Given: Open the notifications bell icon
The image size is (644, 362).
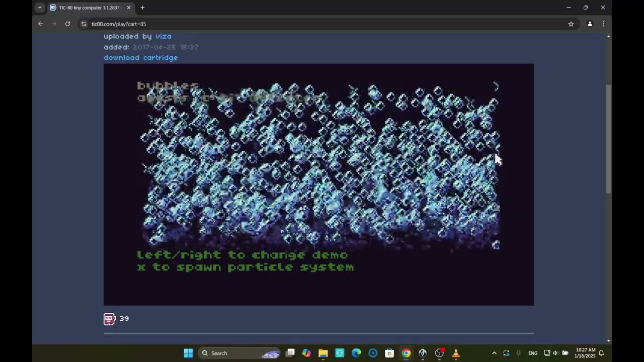Looking at the screenshot, I should 601,353.
